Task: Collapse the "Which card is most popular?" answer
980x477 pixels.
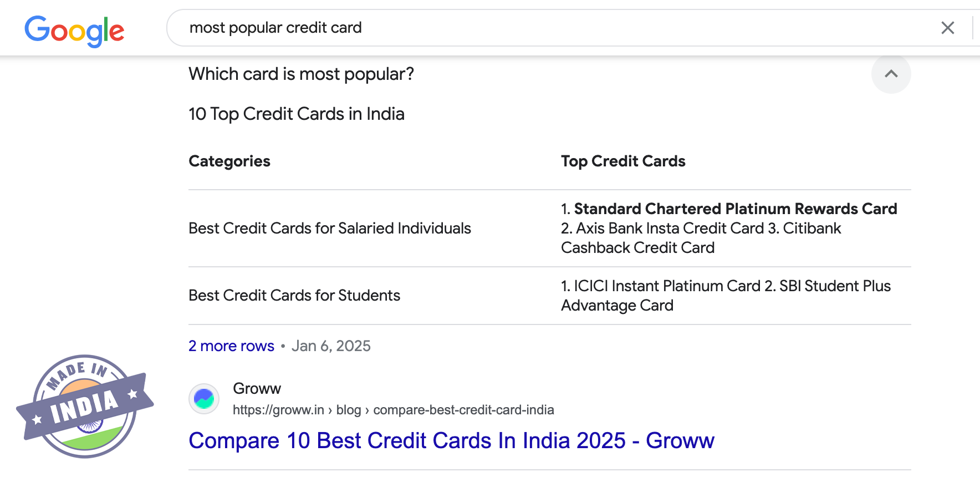Action: coord(891,74)
